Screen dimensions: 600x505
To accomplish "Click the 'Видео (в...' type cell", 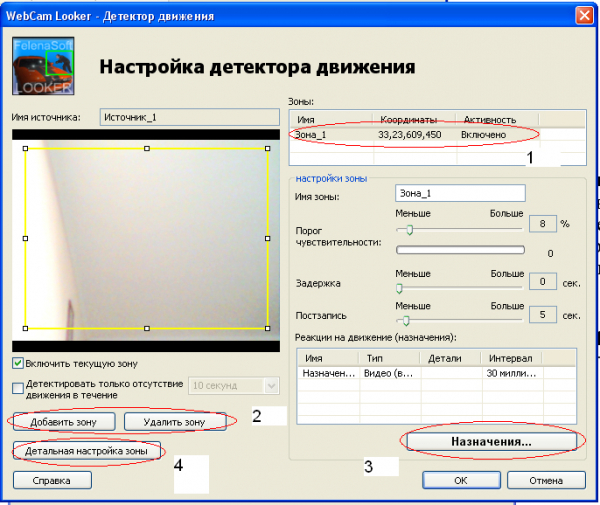I will click(388, 373).
